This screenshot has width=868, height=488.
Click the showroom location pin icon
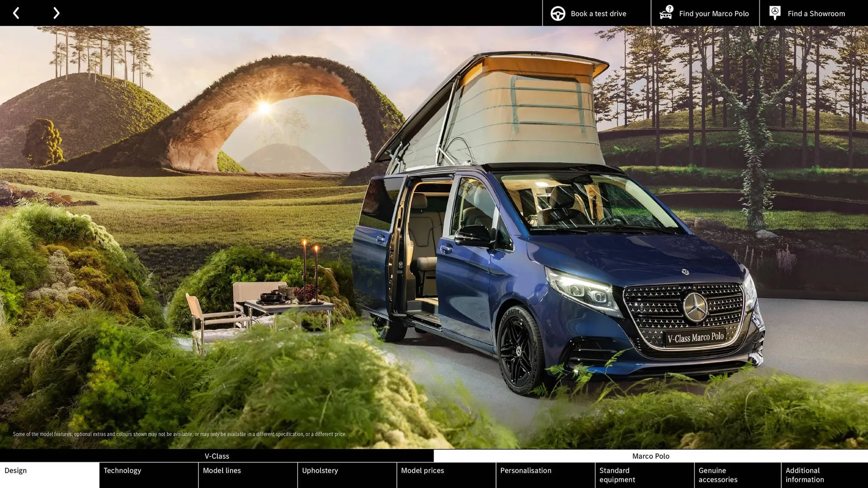(x=774, y=13)
